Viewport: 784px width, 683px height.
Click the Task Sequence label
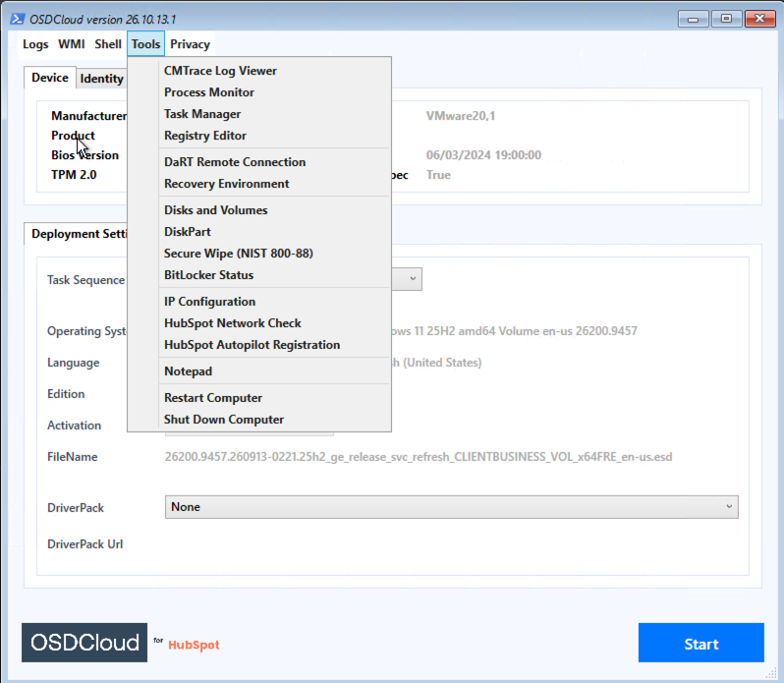click(86, 280)
